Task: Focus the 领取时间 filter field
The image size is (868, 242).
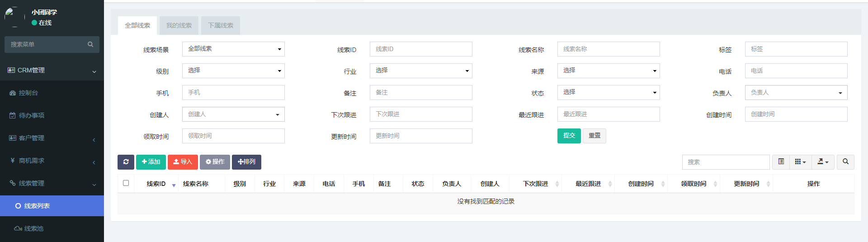Action: point(233,136)
